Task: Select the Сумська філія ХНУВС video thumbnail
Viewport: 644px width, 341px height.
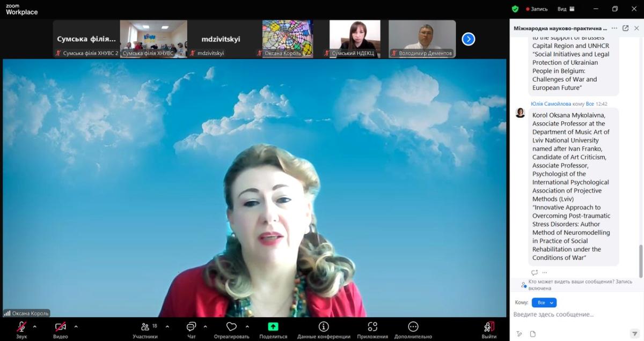Action: coord(153,39)
